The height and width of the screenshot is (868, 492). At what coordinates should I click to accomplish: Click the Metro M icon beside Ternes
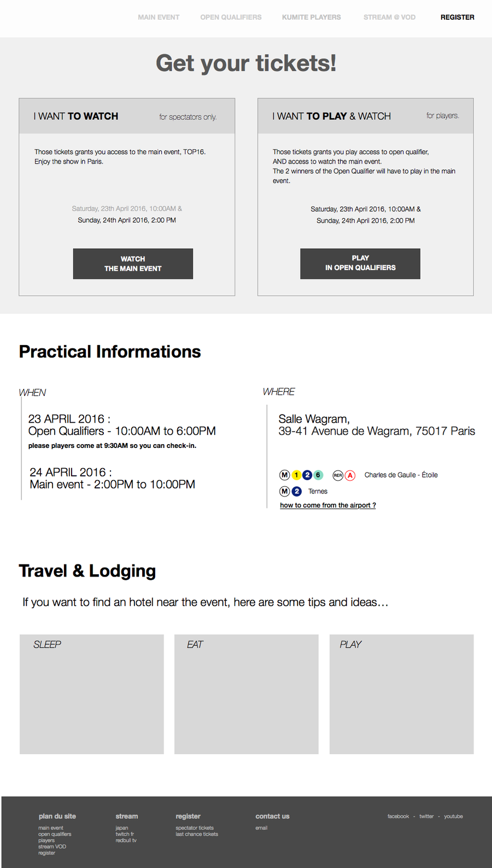click(x=285, y=491)
